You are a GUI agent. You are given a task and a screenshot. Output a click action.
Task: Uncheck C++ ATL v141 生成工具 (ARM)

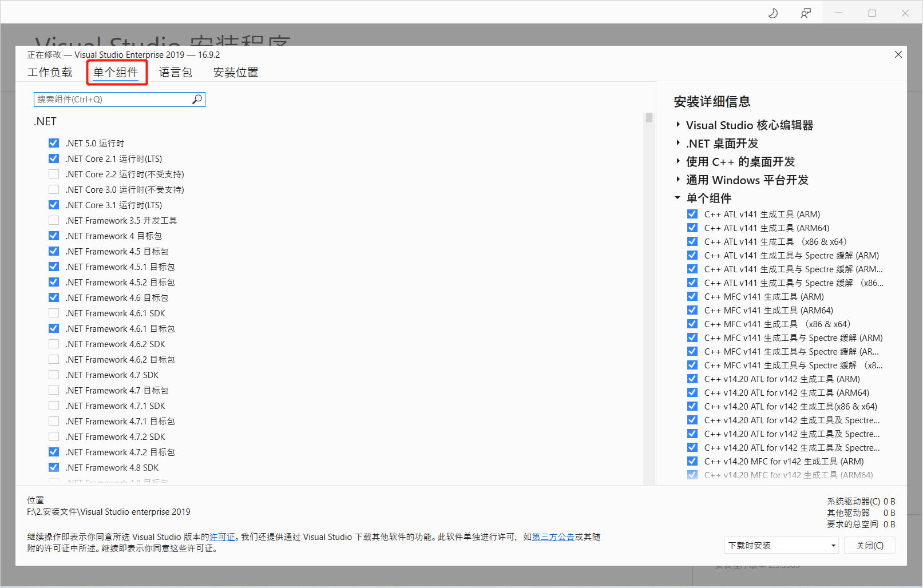coord(692,214)
